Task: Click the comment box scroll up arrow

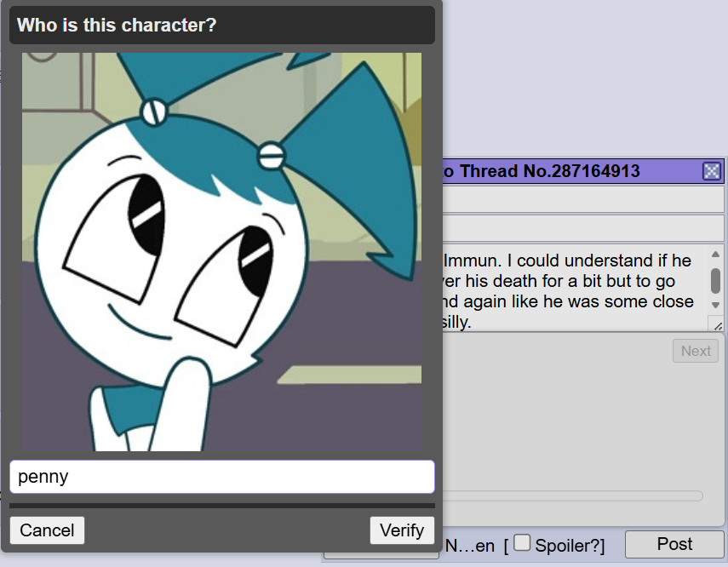Action: click(x=715, y=254)
